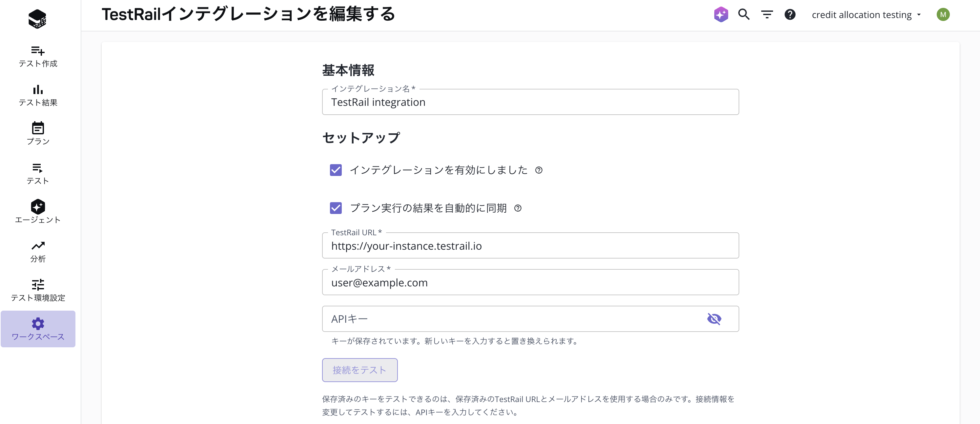Image resolution: width=980 pixels, height=424 pixels.
Task: Click the search magnifier icon
Action: (x=744, y=14)
